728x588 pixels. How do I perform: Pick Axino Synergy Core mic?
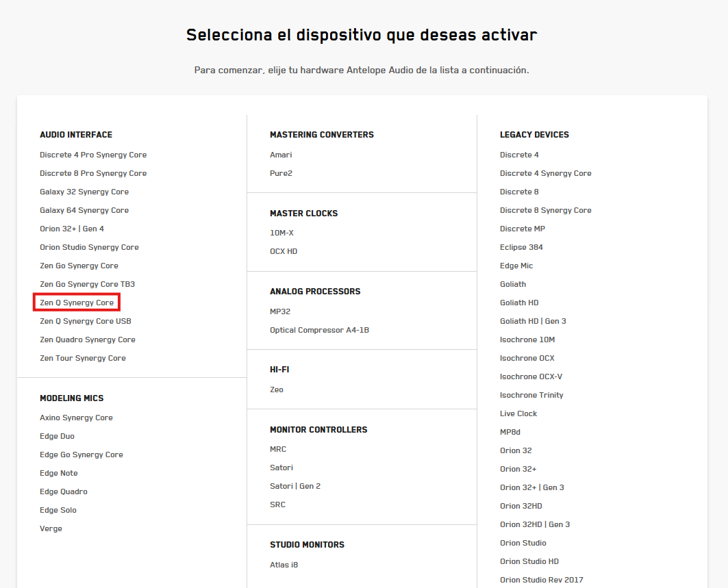(76, 418)
